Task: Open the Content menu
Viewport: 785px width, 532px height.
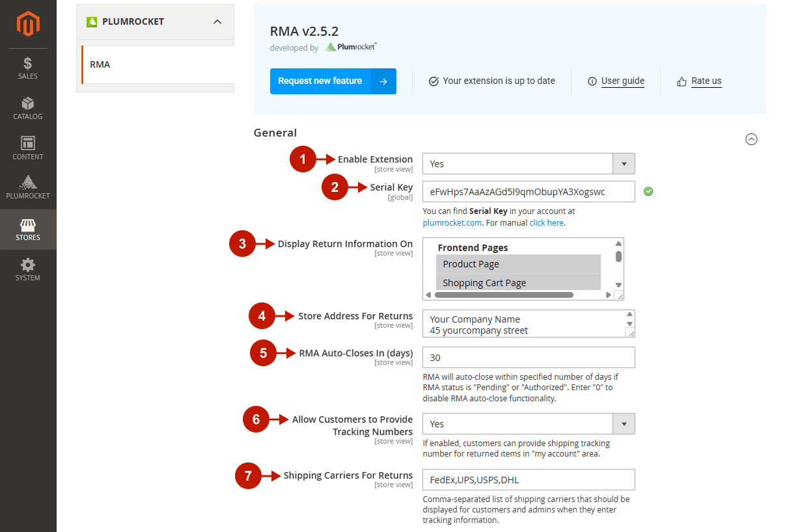Action: point(28,149)
